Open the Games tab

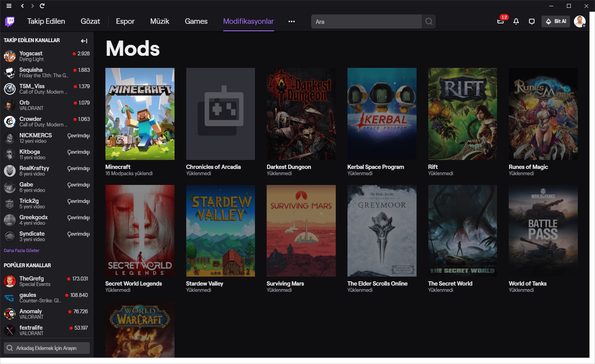click(196, 21)
